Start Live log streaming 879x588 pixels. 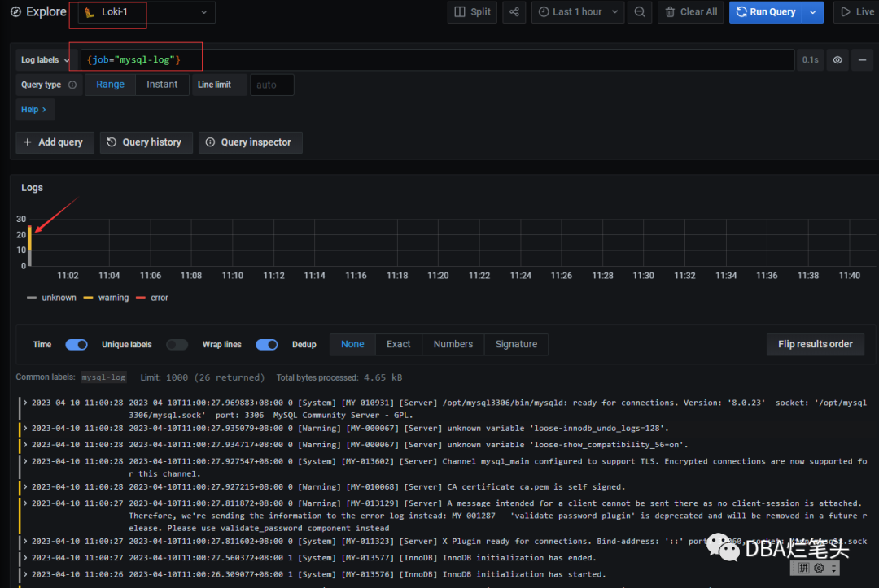[x=857, y=11]
